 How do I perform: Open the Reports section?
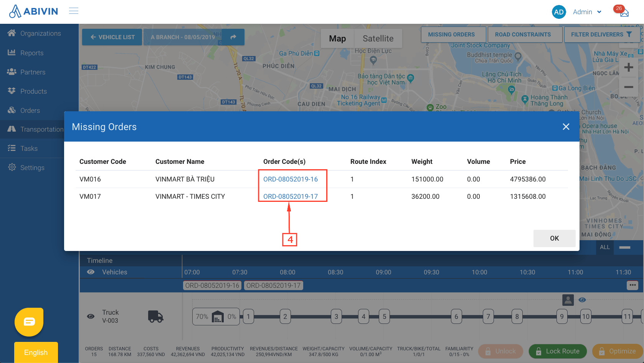[32, 53]
